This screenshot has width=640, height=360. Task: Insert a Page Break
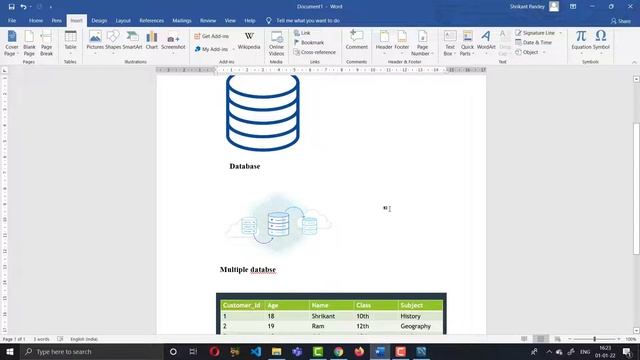point(46,43)
